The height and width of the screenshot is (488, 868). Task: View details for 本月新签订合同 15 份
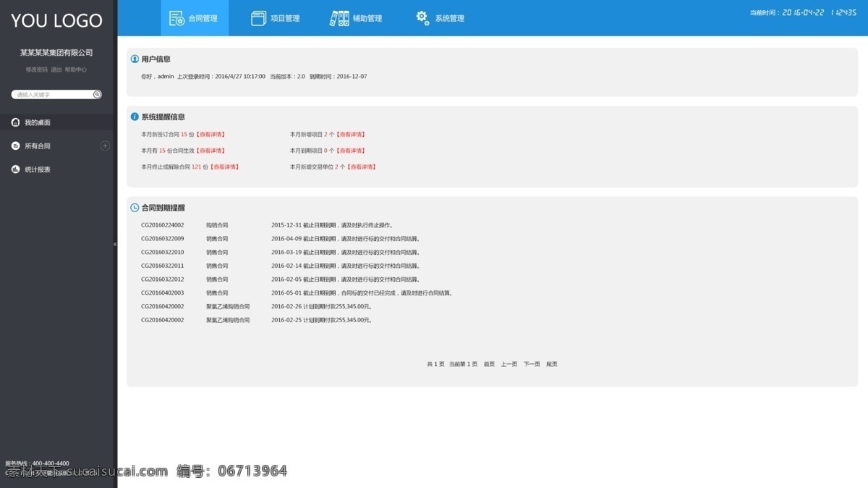point(210,134)
